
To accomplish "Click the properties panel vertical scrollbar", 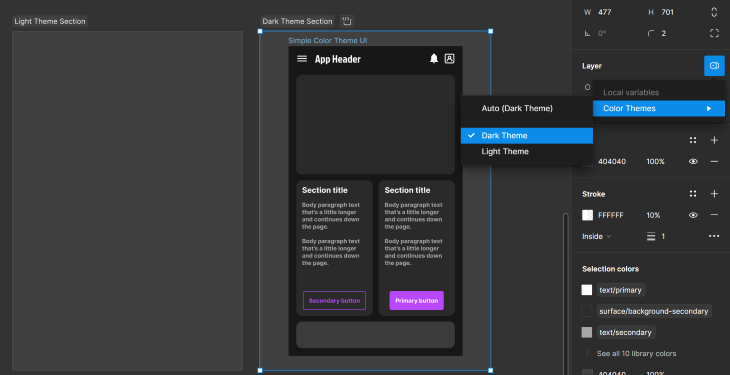I will pyautogui.click(x=566, y=293).
